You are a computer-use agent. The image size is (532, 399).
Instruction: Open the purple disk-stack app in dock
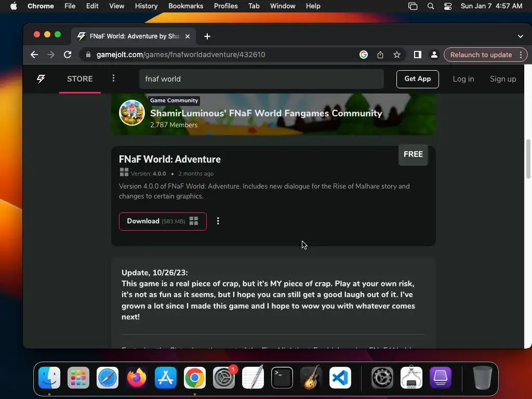[x=441, y=378]
